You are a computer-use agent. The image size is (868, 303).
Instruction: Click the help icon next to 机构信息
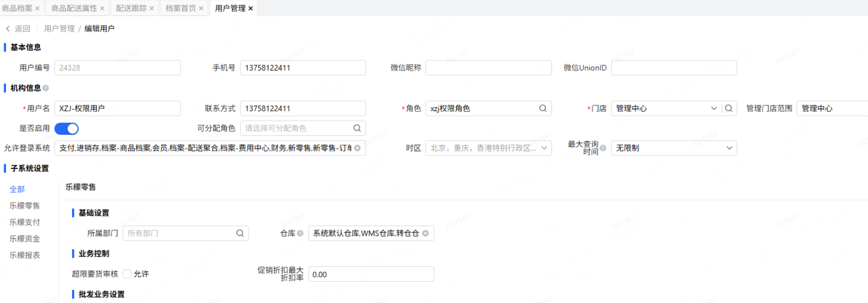tap(46, 88)
